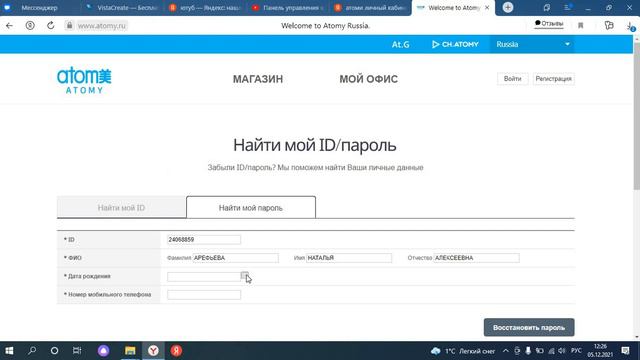The height and width of the screenshot is (360, 640).
Task: Click the ID input field
Action: tap(204, 240)
